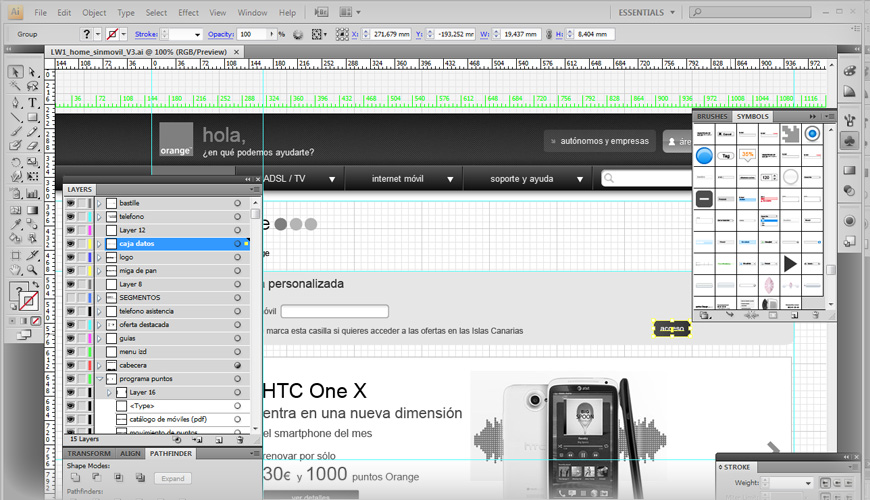
Task: Hide the cabecera layer
Action: 70,366
